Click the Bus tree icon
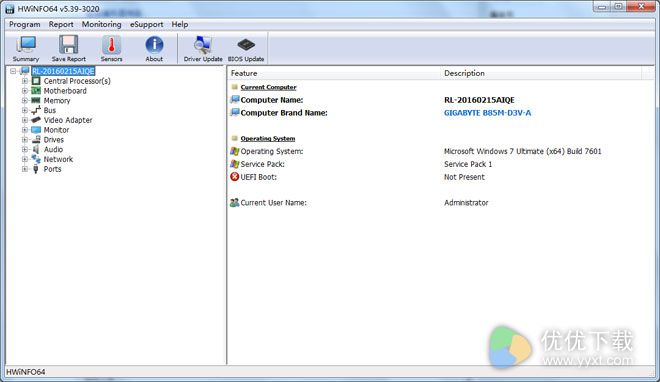 pyautogui.click(x=36, y=110)
